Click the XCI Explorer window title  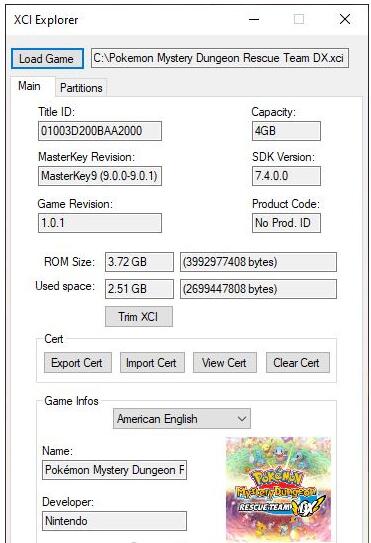(46, 20)
